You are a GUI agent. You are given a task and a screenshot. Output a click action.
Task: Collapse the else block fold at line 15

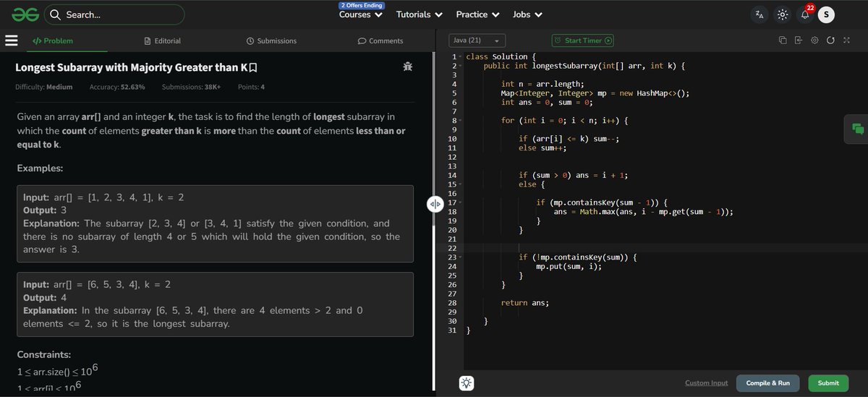coord(461,184)
